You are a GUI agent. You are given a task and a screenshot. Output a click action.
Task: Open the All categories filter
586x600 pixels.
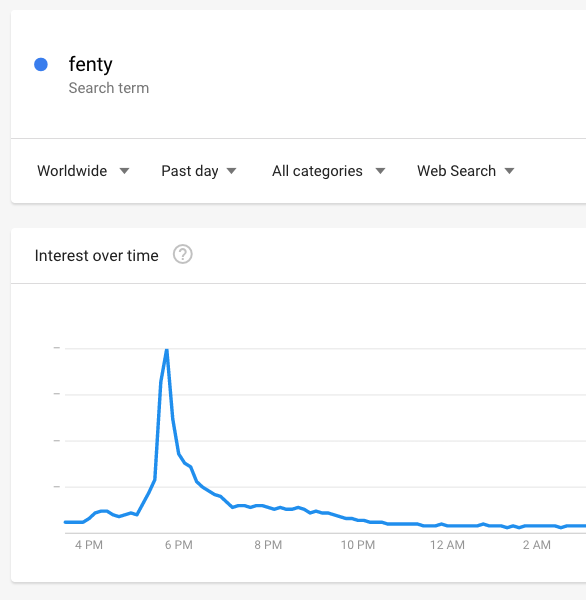[328, 171]
